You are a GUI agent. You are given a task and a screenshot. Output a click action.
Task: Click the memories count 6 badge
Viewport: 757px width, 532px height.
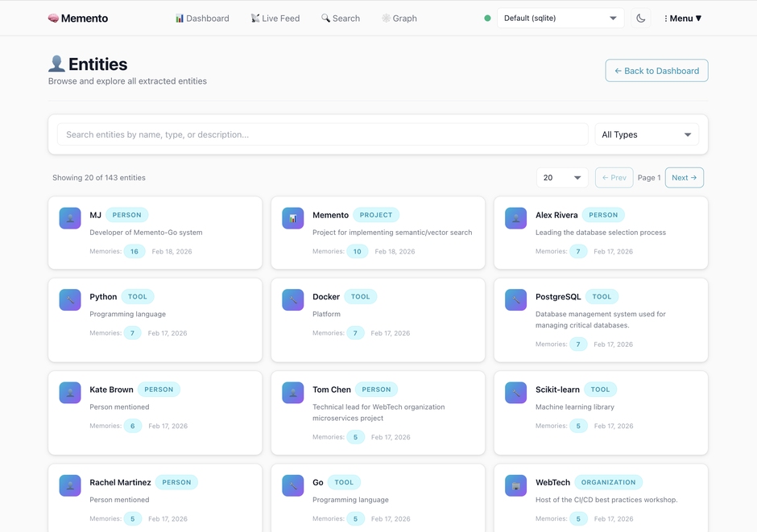[133, 426]
